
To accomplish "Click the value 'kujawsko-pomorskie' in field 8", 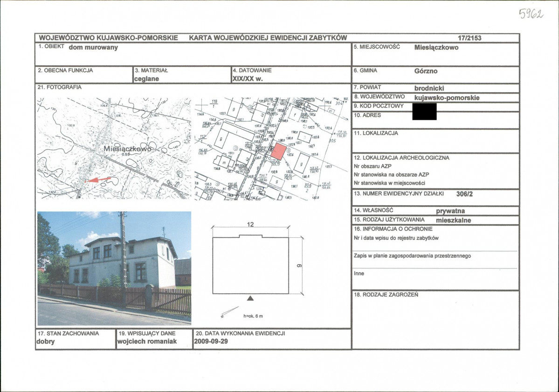I will click(447, 97).
